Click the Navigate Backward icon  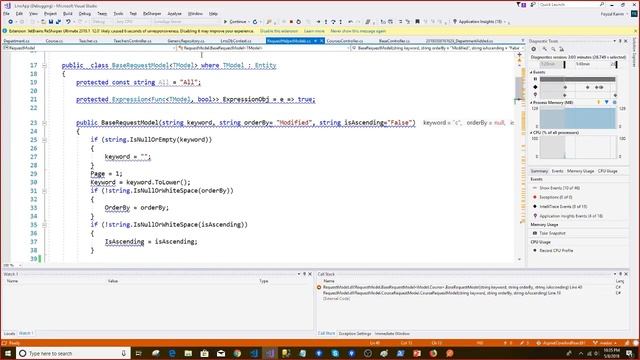click(x=11, y=22)
